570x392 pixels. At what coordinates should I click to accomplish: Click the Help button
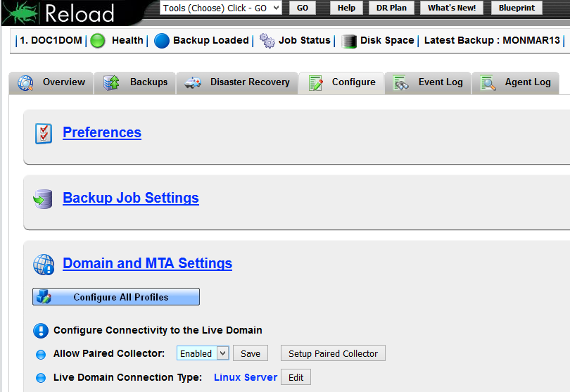coord(346,8)
